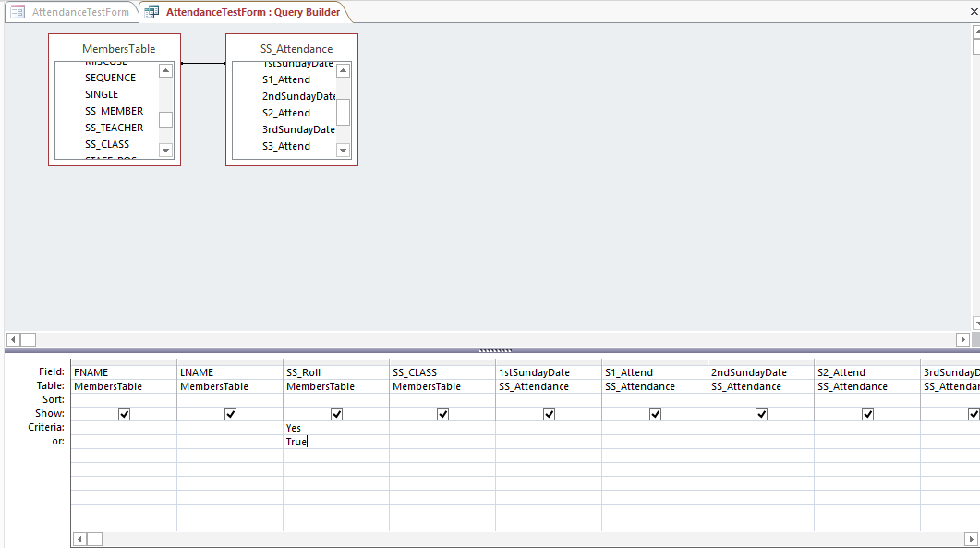The height and width of the screenshot is (548, 980).
Task: Select SEQUENCE field in MembersTable
Action: click(110, 78)
